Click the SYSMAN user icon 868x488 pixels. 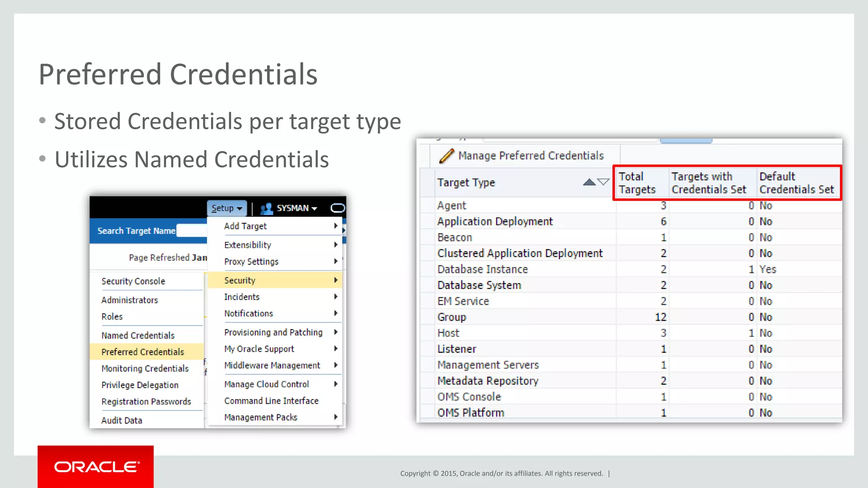click(x=266, y=208)
